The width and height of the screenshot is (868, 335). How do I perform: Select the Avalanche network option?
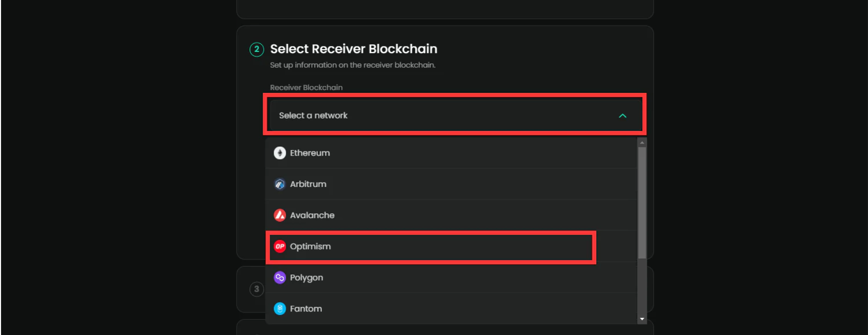coord(451,215)
